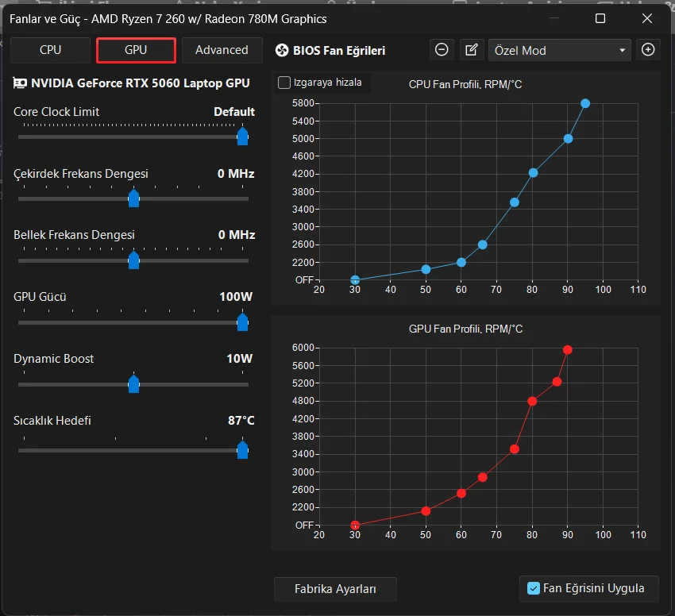Select the GPU fan curve point at 80°C
This screenshot has width=675, height=616.
tap(532, 401)
